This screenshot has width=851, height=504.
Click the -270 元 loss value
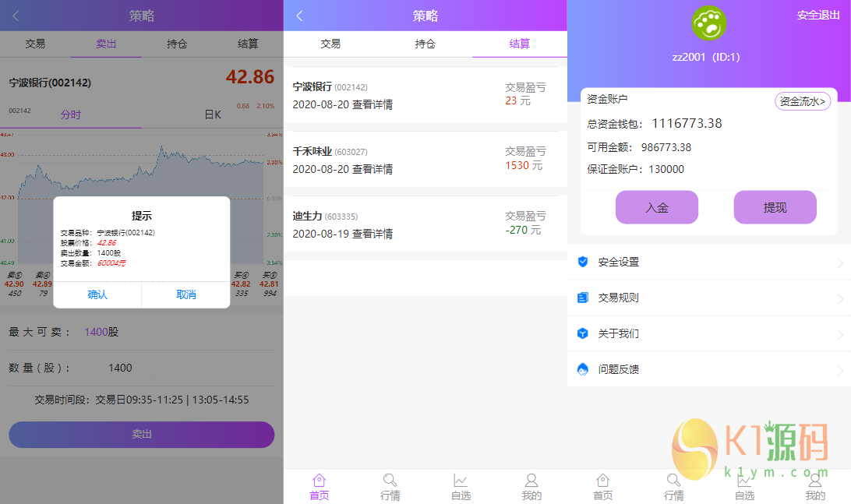coord(523,230)
